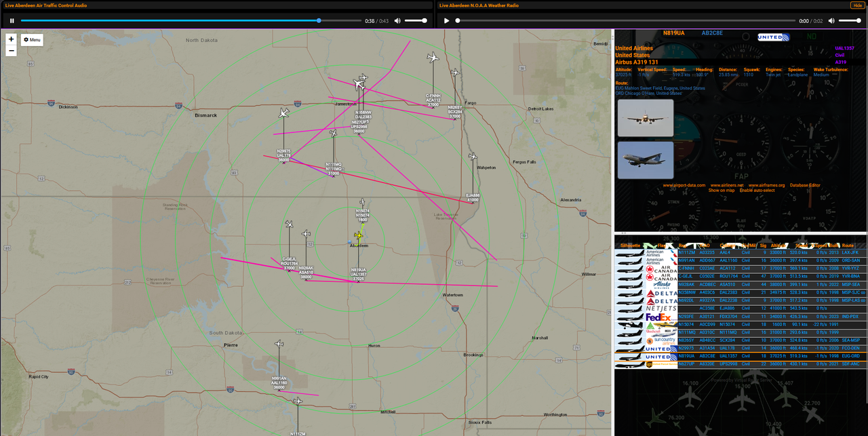Seek the Weather Radio progress bar
This screenshot has width=868, height=436.
(x=625, y=20)
